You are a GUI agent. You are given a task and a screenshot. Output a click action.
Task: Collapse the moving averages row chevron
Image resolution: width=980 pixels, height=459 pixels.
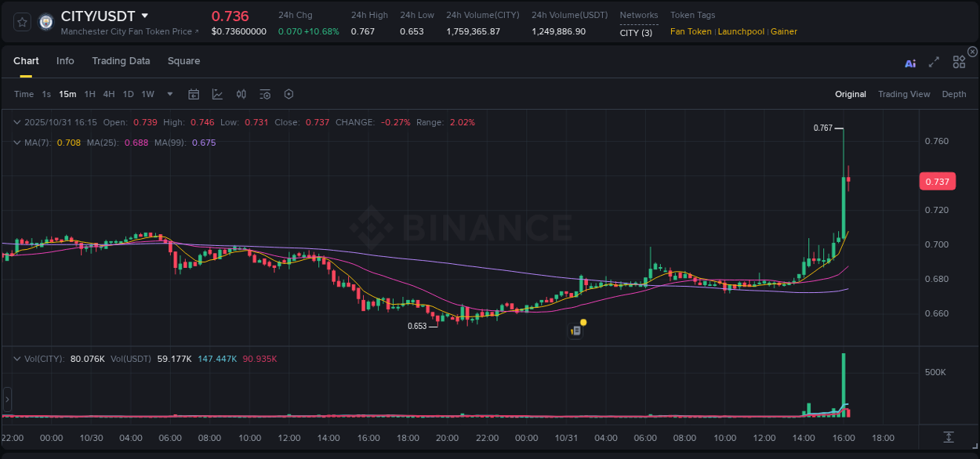[x=16, y=143]
